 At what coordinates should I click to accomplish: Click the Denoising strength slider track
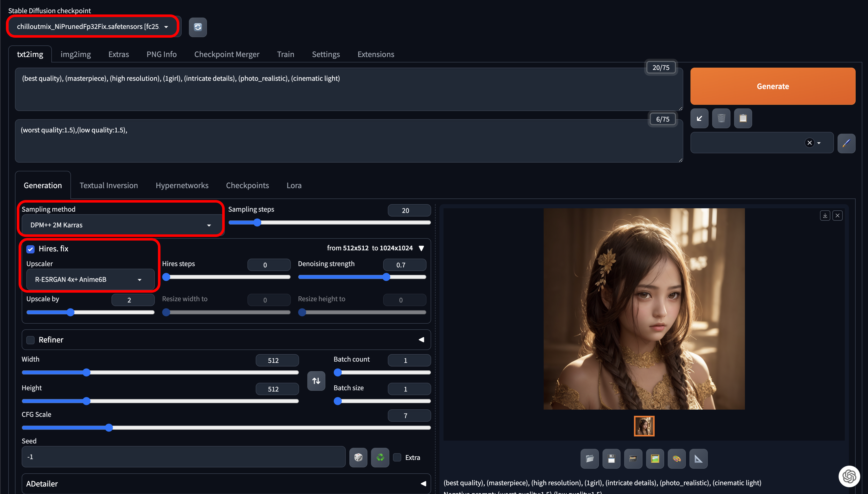point(361,277)
